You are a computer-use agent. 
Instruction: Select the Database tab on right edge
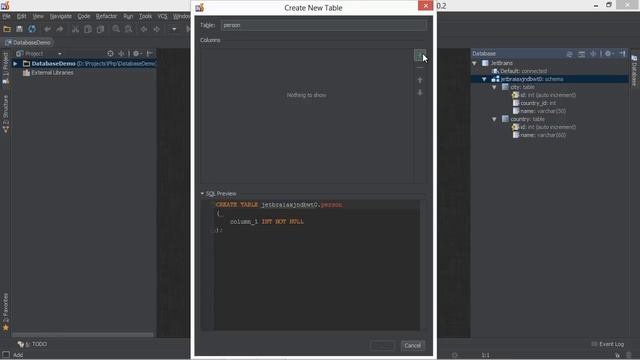pos(634,70)
